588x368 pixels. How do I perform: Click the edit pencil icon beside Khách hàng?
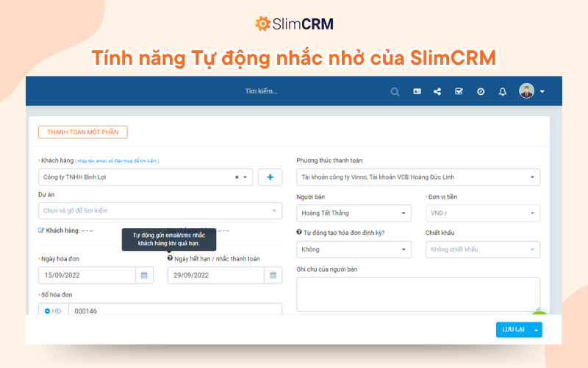click(41, 230)
